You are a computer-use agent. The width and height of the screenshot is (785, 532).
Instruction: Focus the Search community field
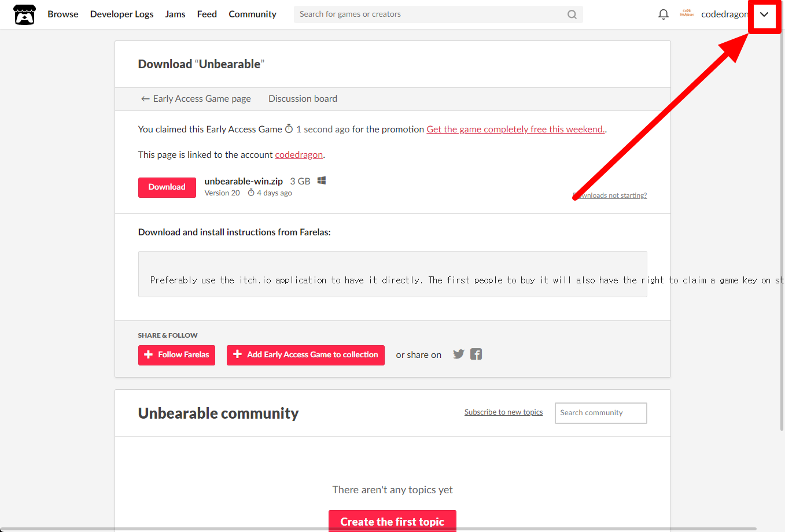(x=601, y=413)
